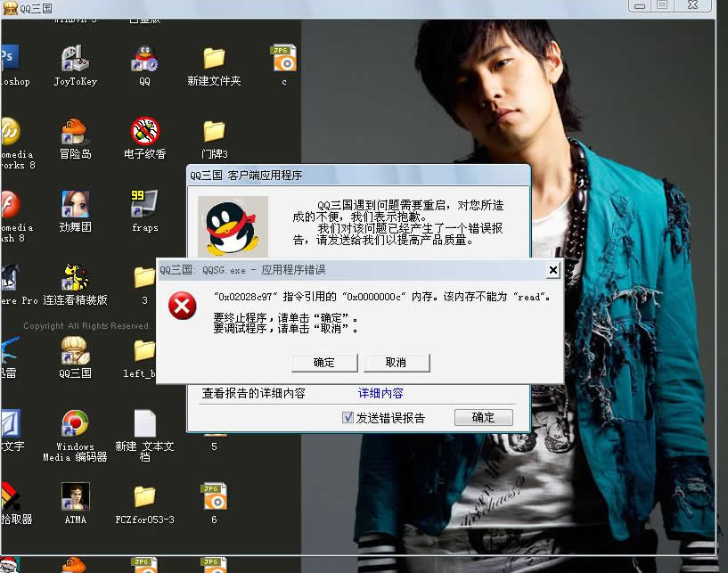
Task: Open Windows Media 编码器 shortcut
Action: point(75,422)
